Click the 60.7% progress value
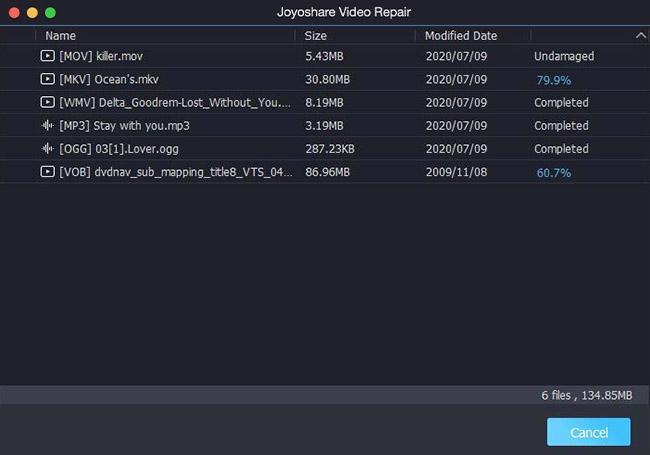Image resolution: width=650 pixels, height=455 pixels. pos(554,173)
